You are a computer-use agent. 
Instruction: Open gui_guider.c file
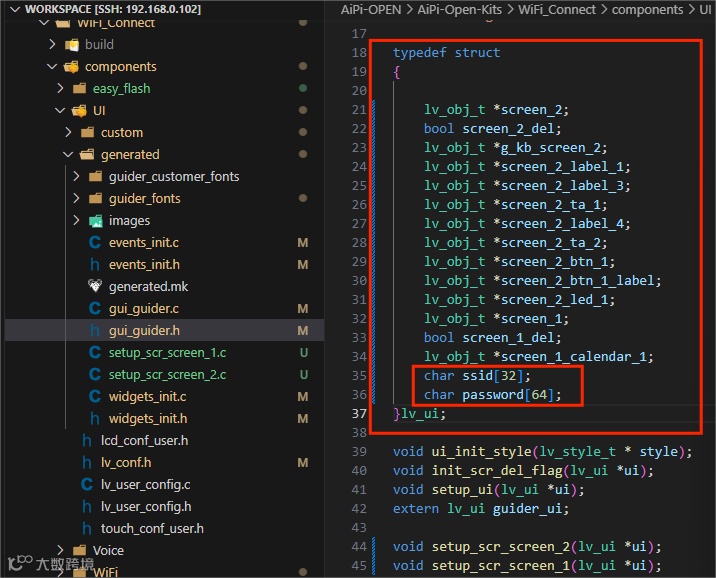[x=144, y=309]
